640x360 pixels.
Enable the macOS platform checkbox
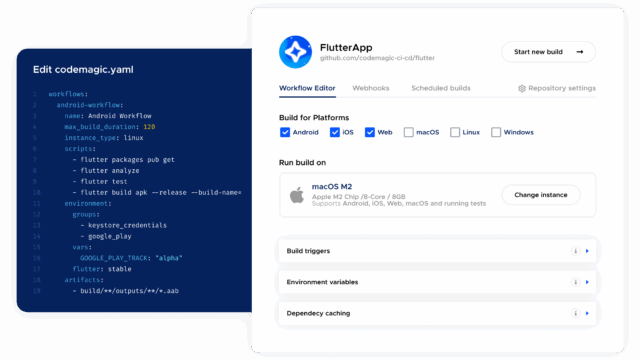(x=409, y=132)
